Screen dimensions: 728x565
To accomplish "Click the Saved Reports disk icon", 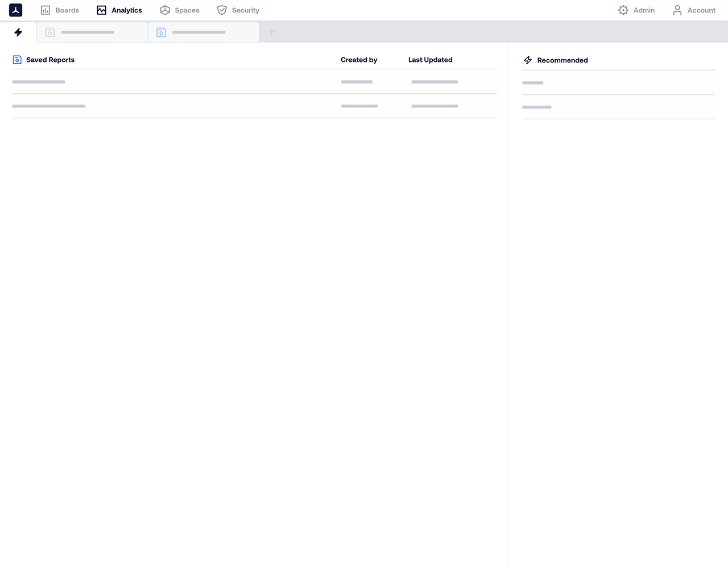I will click(17, 60).
